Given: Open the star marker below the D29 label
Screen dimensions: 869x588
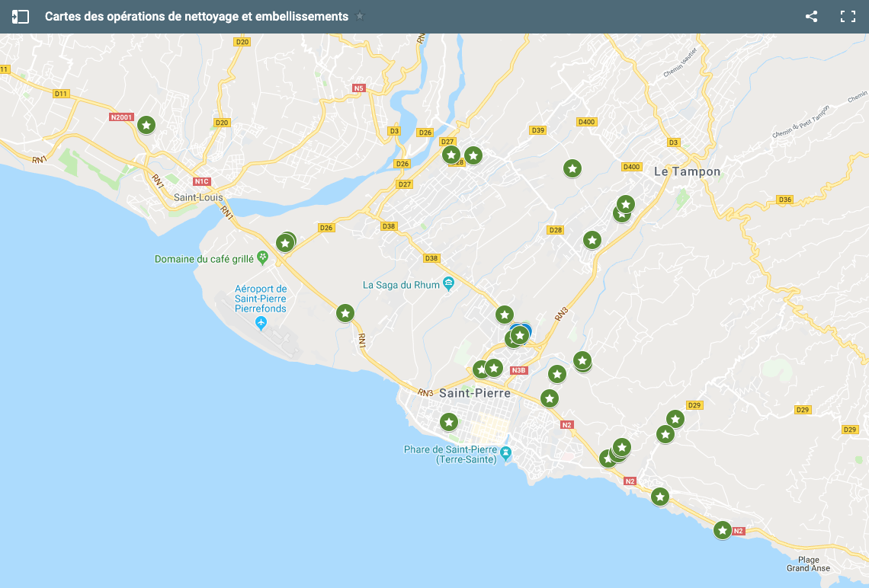Looking at the screenshot, I should click(675, 419).
